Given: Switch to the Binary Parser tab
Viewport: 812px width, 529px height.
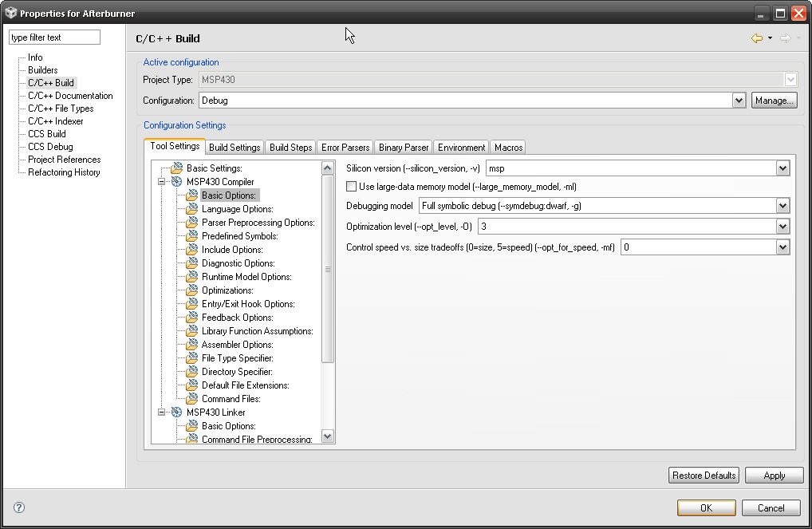Looking at the screenshot, I should [x=404, y=147].
